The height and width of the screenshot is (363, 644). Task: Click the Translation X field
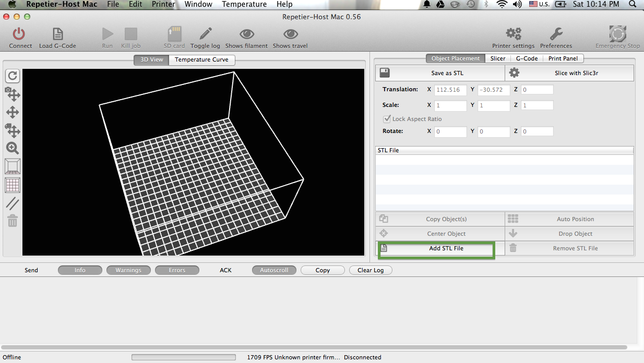(450, 90)
